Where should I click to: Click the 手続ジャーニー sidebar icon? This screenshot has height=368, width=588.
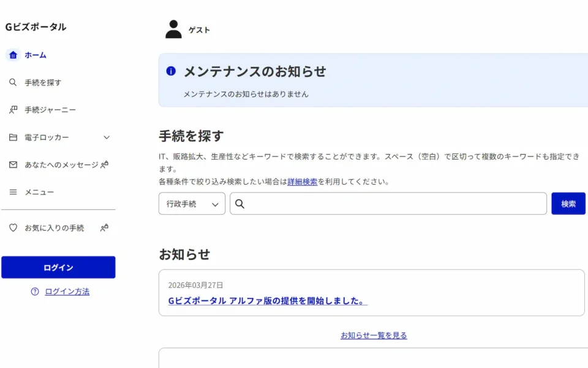(x=13, y=110)
